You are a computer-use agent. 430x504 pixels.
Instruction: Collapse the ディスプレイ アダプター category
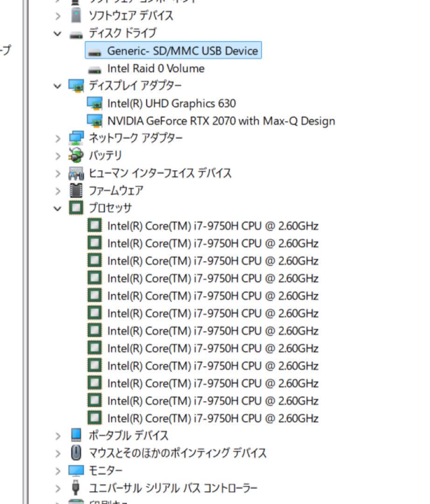(x=57, y=86)
